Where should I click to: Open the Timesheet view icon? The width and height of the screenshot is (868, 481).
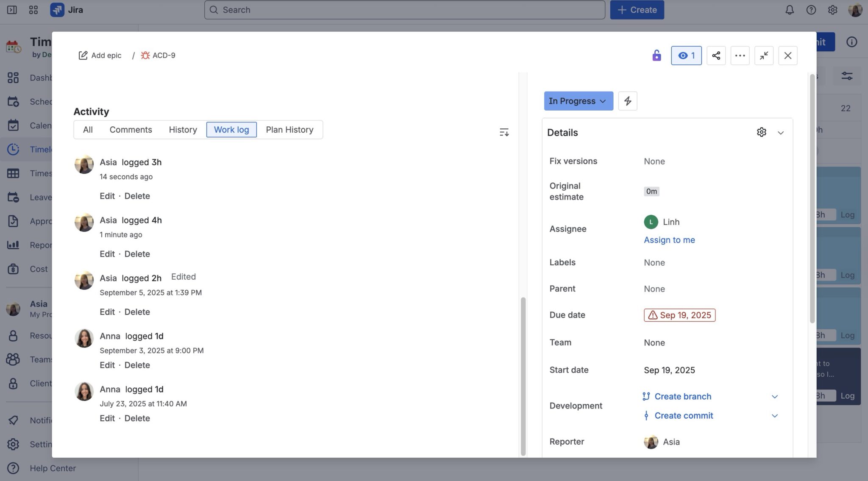click(13, 173)
